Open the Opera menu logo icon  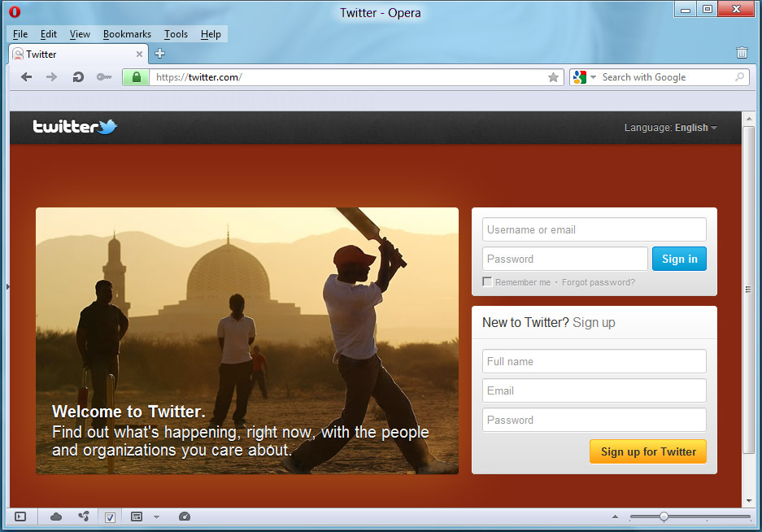(15, 11)
